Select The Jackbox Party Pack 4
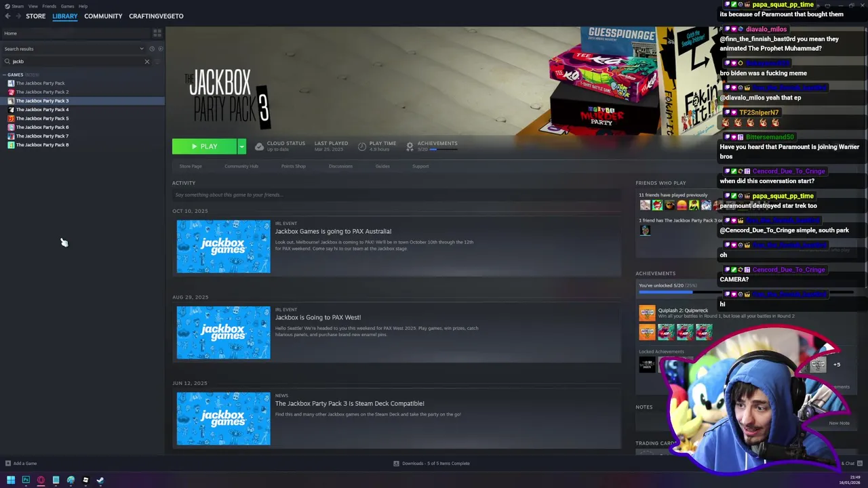The height and width of the screenshot is (488, 868). [42, 110]
